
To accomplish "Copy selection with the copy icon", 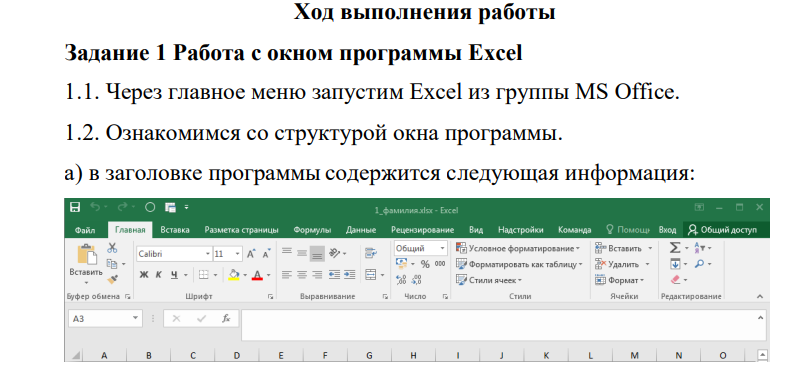I will [x=112, y=263].
